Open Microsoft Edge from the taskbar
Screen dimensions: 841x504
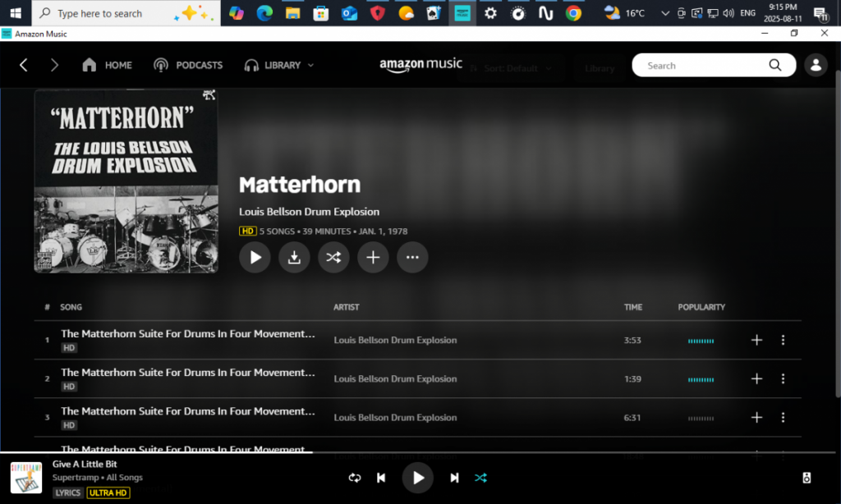tap(264, 13)
